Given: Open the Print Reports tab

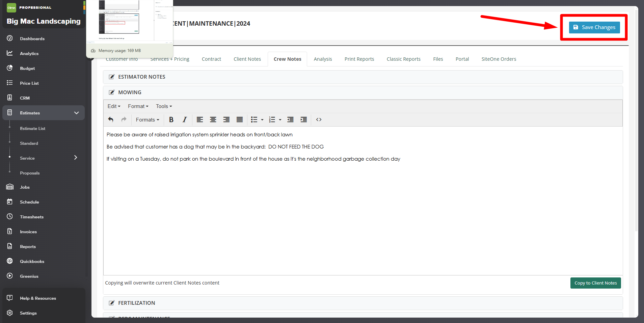Looking at the screenshot, I should 359,59.
